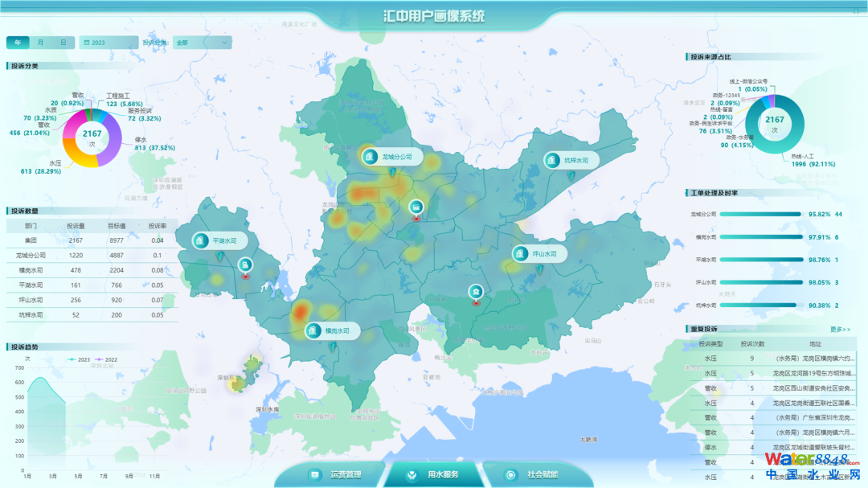Click the 龙城分公司 progress bar

click(x=760, y=215)
